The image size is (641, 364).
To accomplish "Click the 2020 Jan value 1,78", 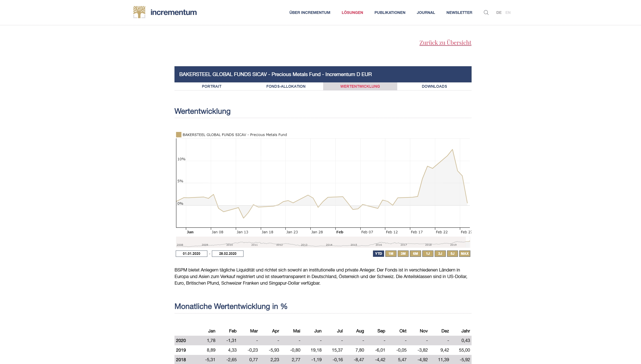I will click(x=211, y=340).
